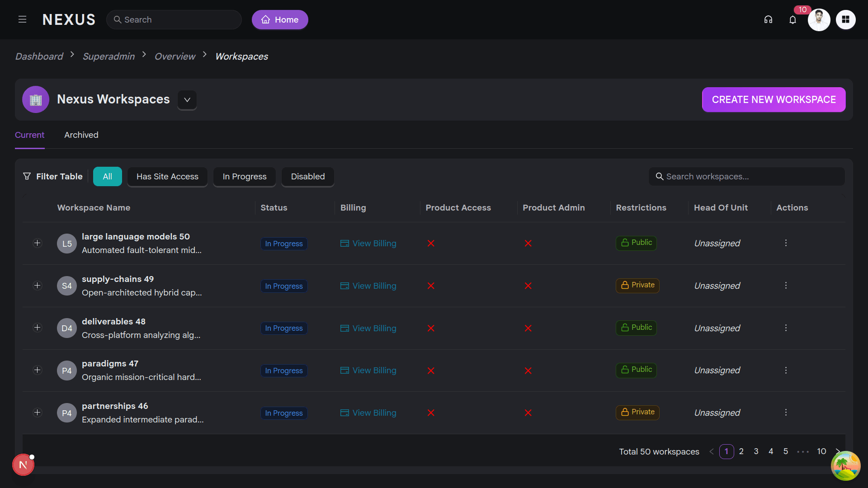Toggle the Disabled filter chip
The width and height of the screenshot is (868, 488).
tap(308, 176)
